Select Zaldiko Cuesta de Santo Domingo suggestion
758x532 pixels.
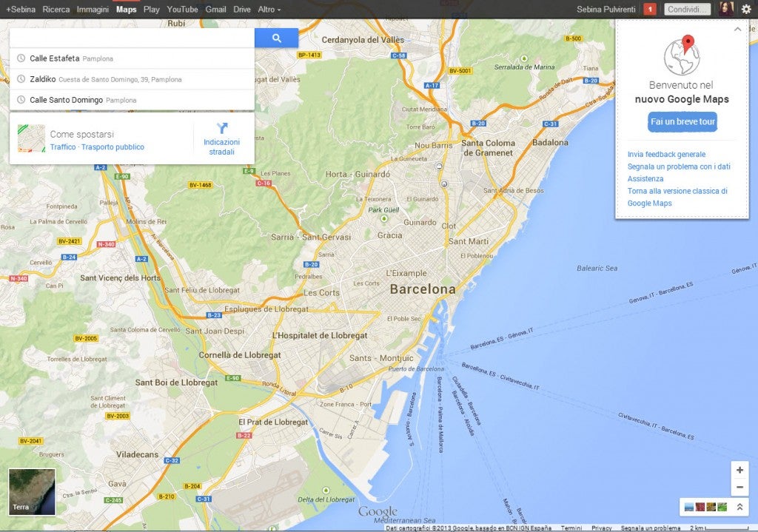point(132,79)
